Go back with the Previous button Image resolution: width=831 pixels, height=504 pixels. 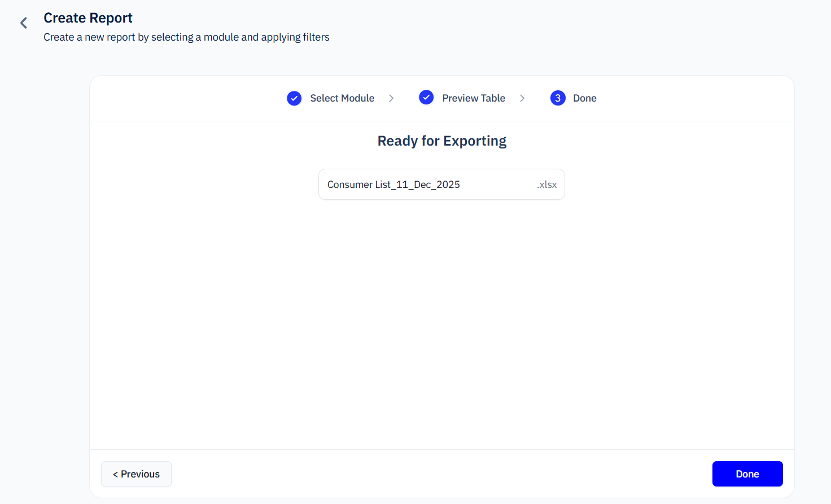136,474
